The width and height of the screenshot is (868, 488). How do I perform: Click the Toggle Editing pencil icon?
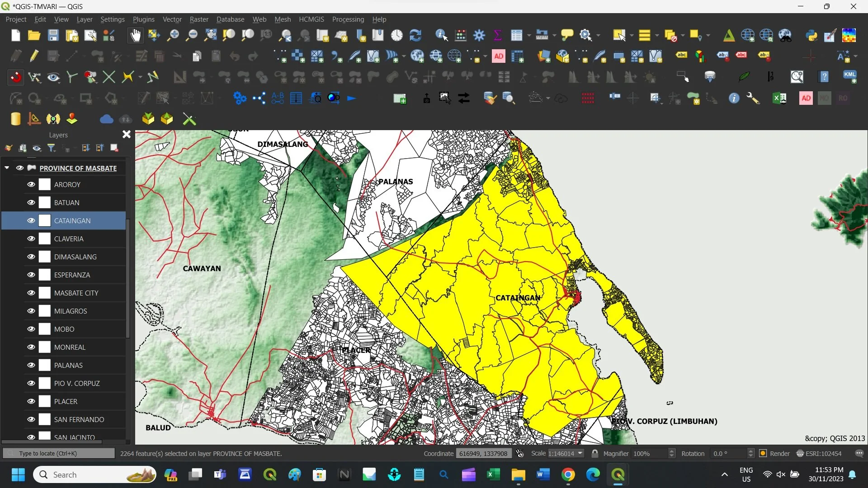click(34, 56)
